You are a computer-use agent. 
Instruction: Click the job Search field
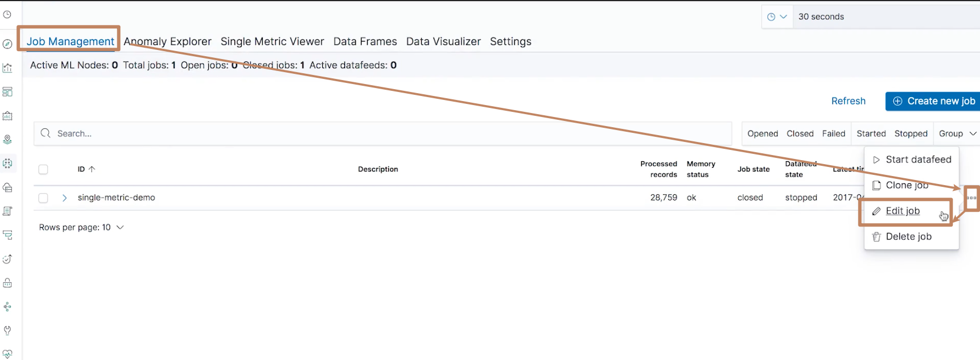click(x=386, y=133)
